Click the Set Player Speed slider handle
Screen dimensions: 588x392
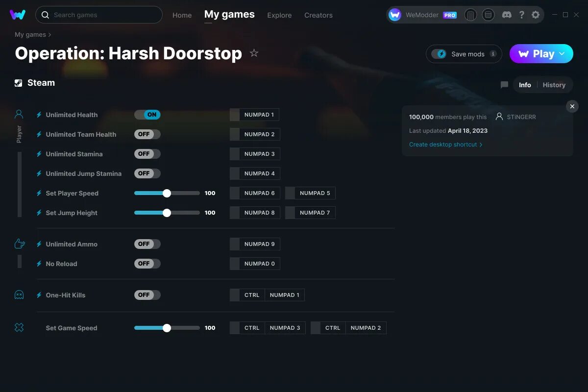pyautogui.click(x=167, y=193)
